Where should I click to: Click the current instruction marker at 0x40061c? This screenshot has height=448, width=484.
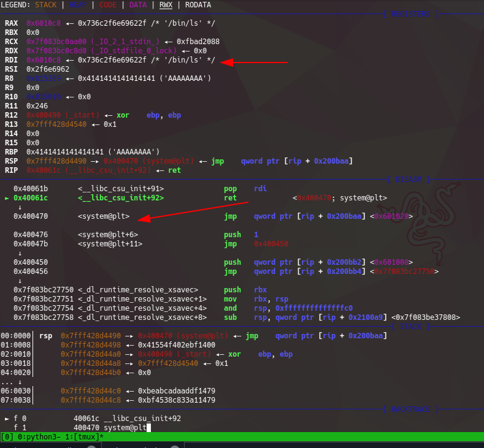click(x=7, y=198)
